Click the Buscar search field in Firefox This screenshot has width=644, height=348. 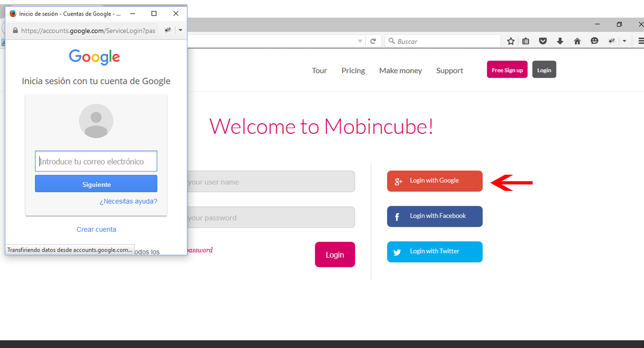(x=443, y=41)
